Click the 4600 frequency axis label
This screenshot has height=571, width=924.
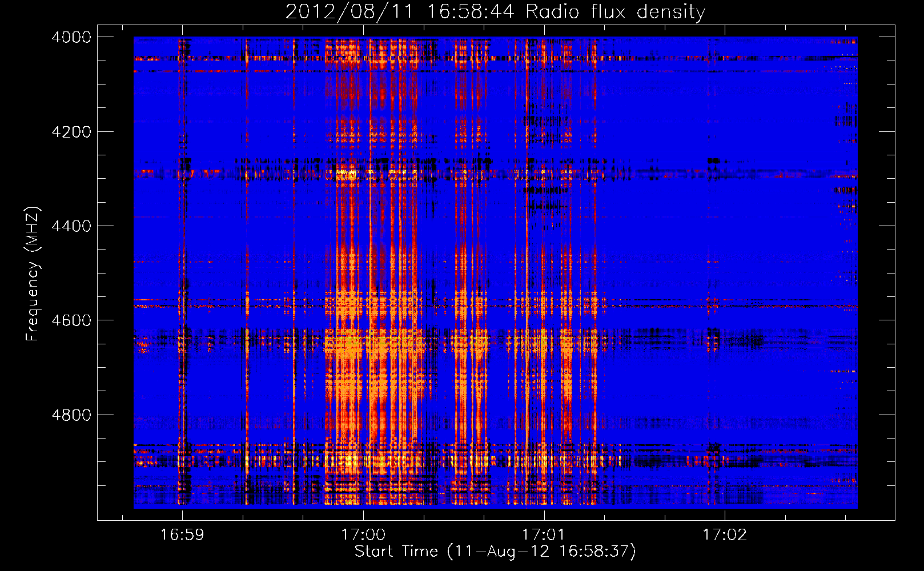(71, 320)
